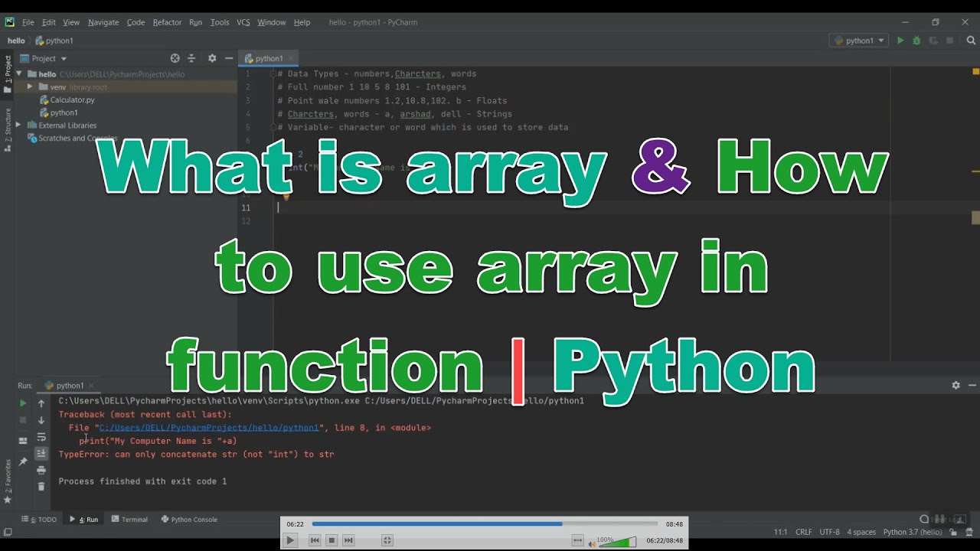980x551 pixels.
Task: Toggle tool window bars bottom-left icon
Action: 7,533
